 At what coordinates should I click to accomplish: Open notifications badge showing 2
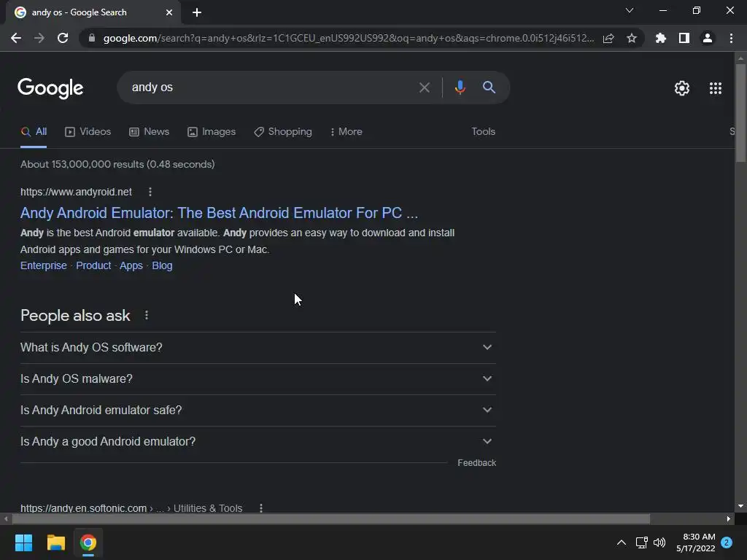pos(727,542)
